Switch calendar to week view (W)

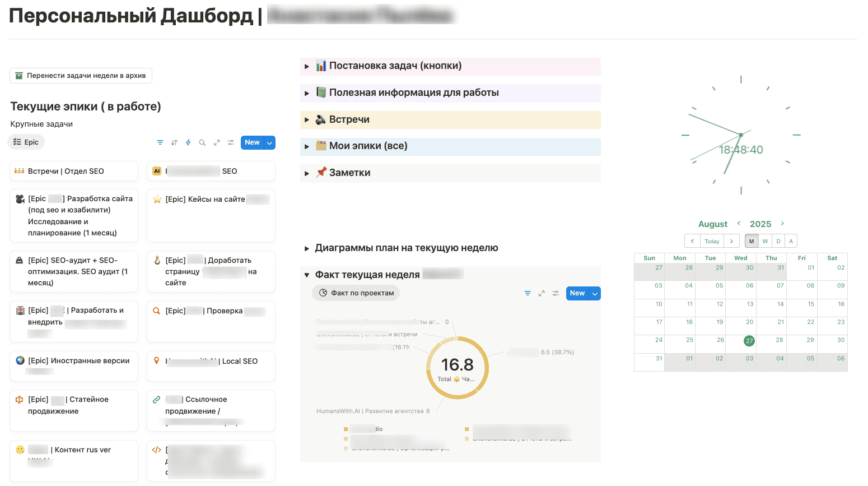tap(765, 241)
